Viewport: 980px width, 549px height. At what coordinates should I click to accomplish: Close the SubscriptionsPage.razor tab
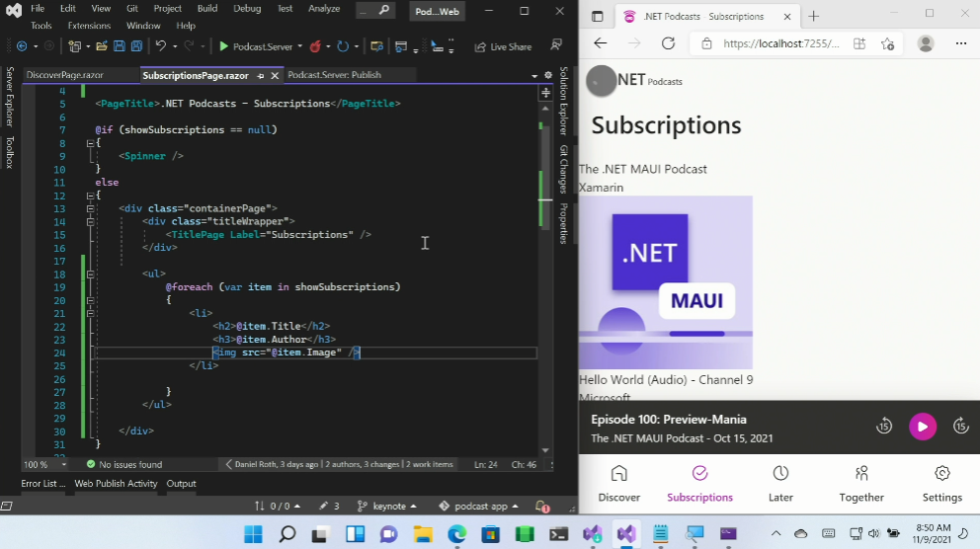point(275,76)
